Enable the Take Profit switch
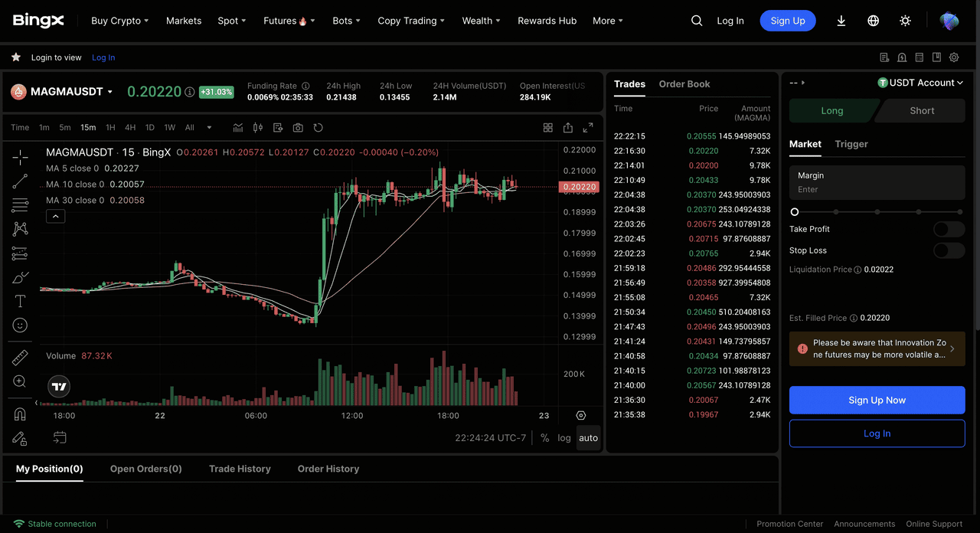This screenshot has width=980, height=533. pyautogui.click(x=949, y=229)
